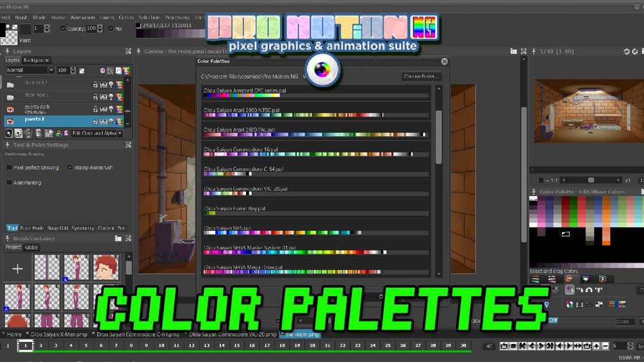Screen dimensions: 644x362
Task: Toggle visibility of the puerta I layer
Action: (x=10, y=121)
